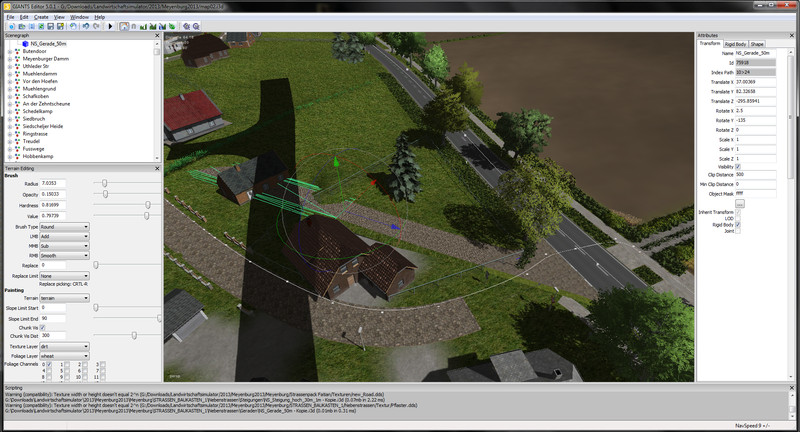Select Meyenburger Damm in scenegraph
800x432 pixels.
(45, 59)
